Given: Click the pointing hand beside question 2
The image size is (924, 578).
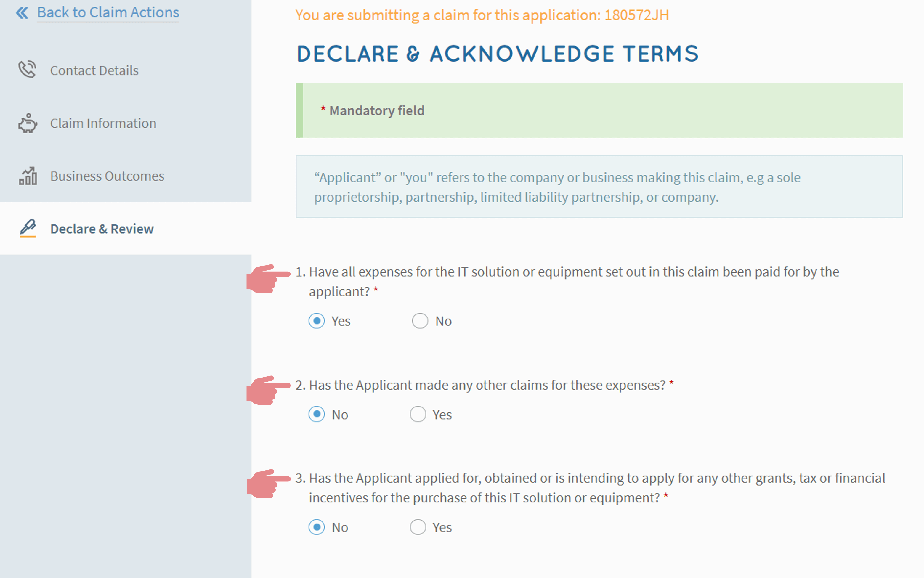Looking at the screenshot, I should (268, 390).
